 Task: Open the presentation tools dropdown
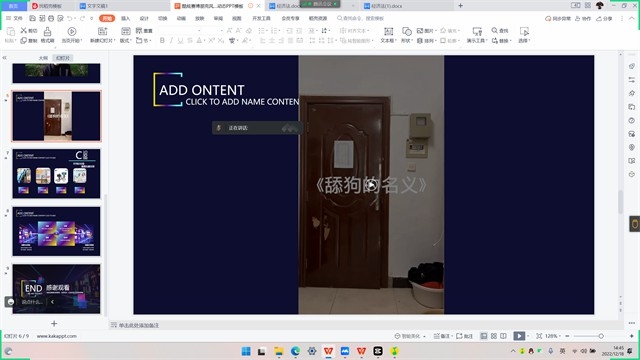477,35
